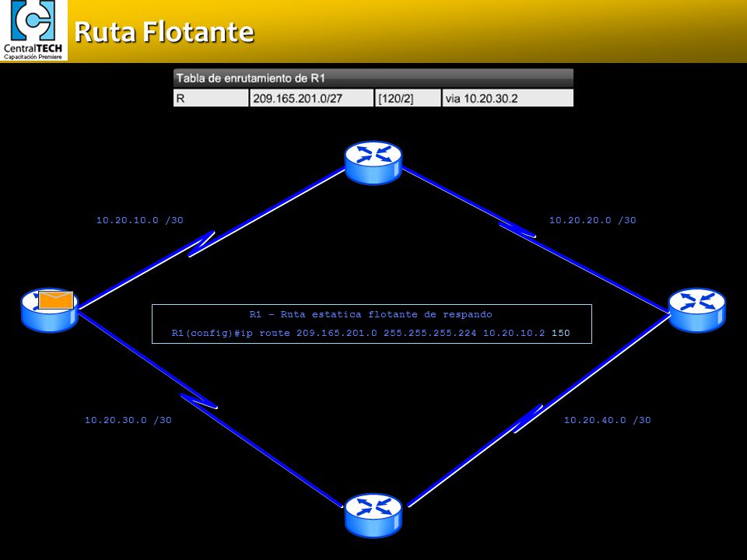Click the '10.20.40.0 /30' network label

(607, 420)
